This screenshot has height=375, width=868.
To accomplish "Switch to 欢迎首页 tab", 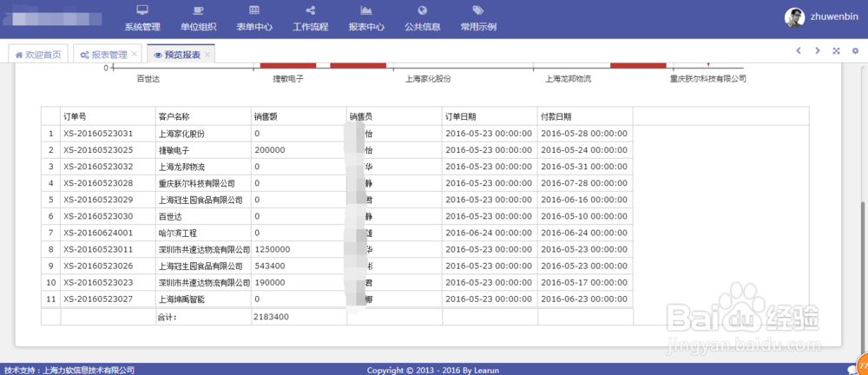I will 39,55.
